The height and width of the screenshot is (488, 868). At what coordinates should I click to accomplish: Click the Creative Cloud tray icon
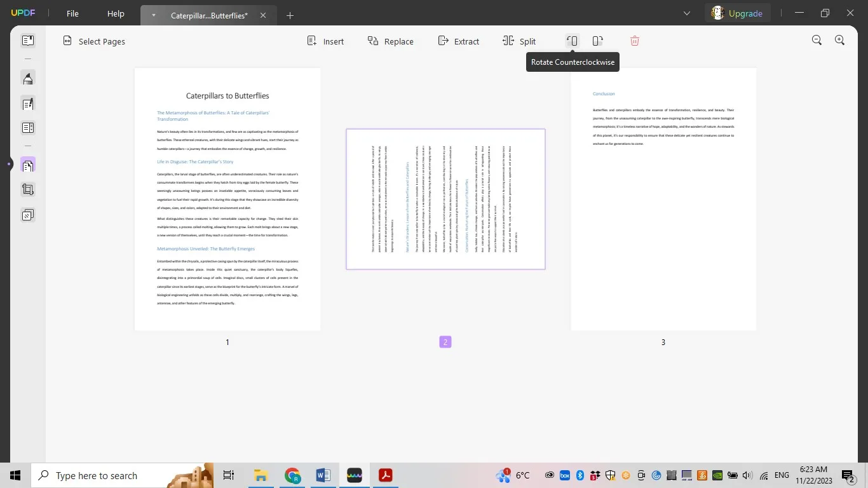(x=549, y=475)
